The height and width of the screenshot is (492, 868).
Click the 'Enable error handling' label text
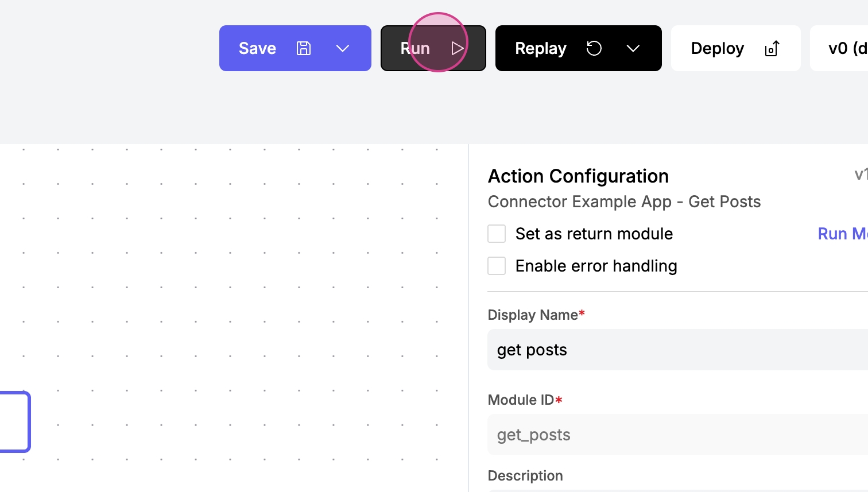coord(596,266)
